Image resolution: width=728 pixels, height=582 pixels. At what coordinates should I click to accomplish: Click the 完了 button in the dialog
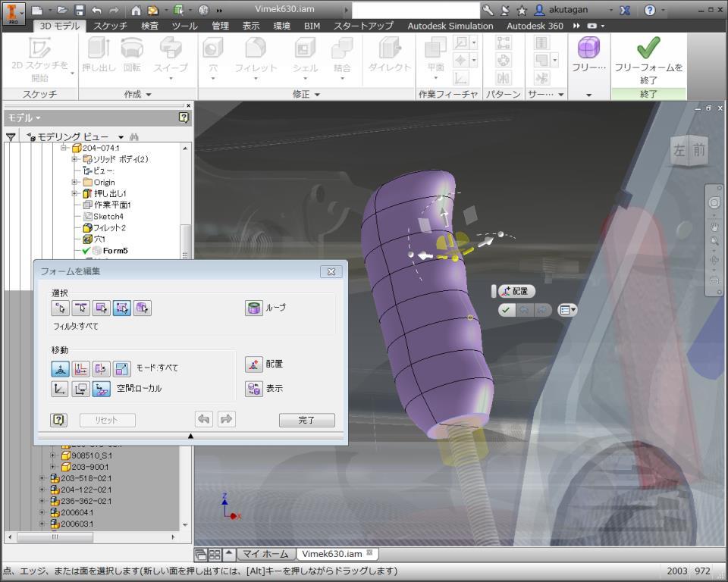click(x=306, y=420)
